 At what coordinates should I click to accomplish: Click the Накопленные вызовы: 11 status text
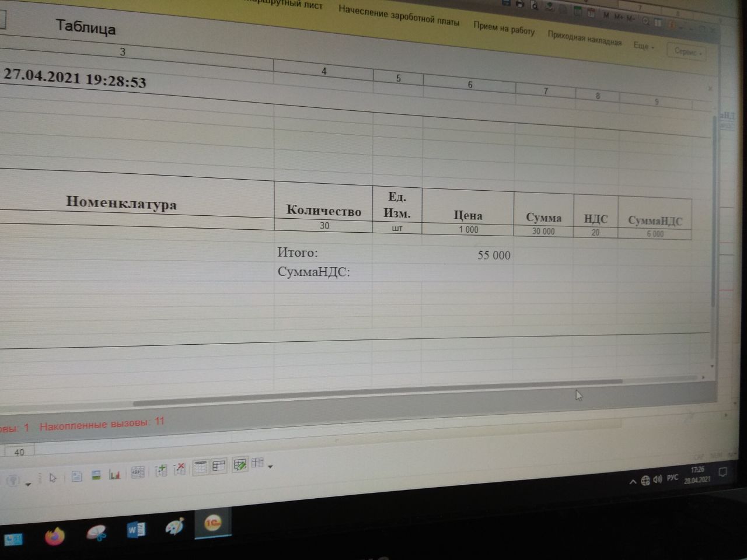[x=102, y=424]
